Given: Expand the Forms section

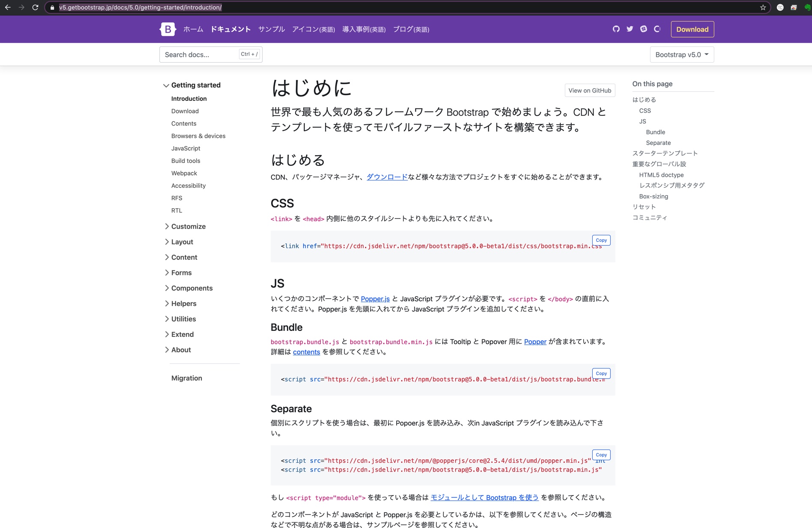Looking at the screenshot, I should click(x=178, y=273).
